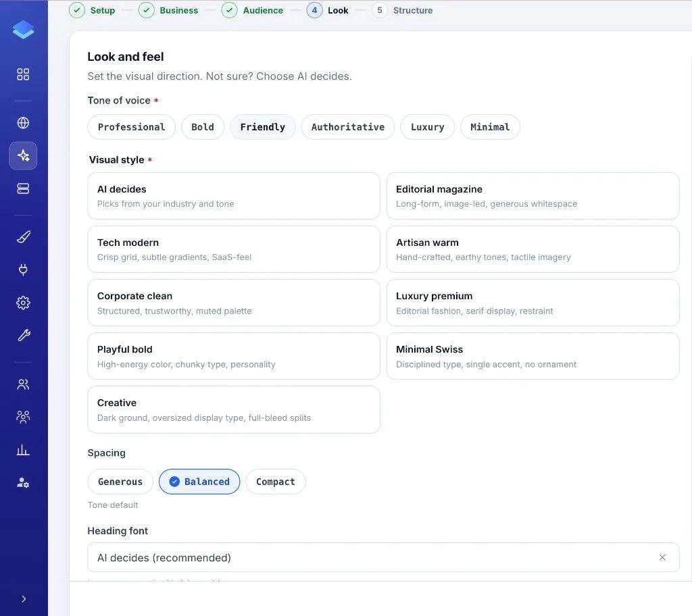The height and width of the screenshot is (616, 692).
Task: Go to the Business step
Action: 168,10
